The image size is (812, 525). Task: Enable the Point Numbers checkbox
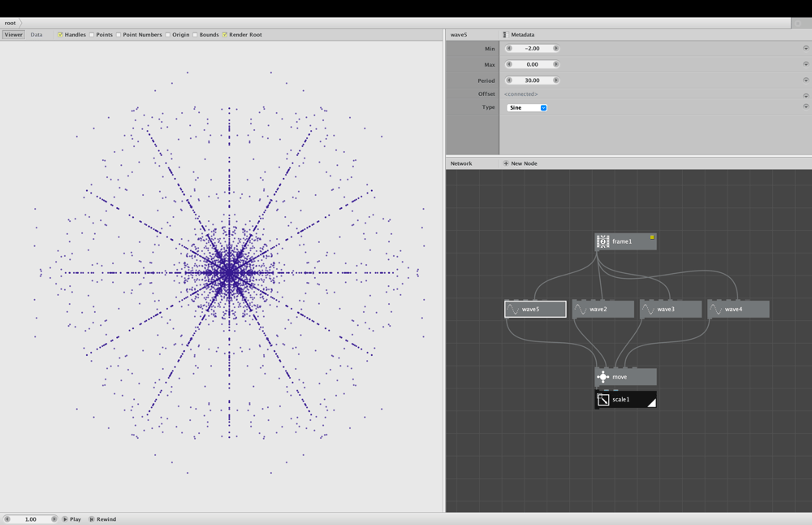tap(119, 35)
